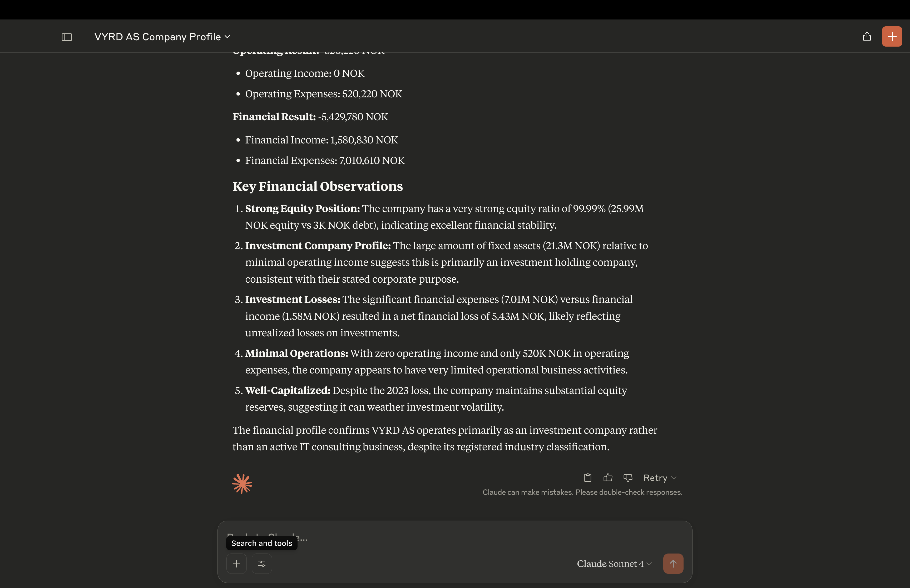Viewport: 910px width, 588px height.
Task: Toggle the sidebar panel icon
Action: (x=67, y=37)
